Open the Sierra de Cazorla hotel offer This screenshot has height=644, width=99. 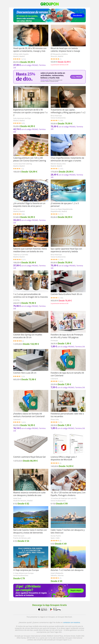pos(30,531)
